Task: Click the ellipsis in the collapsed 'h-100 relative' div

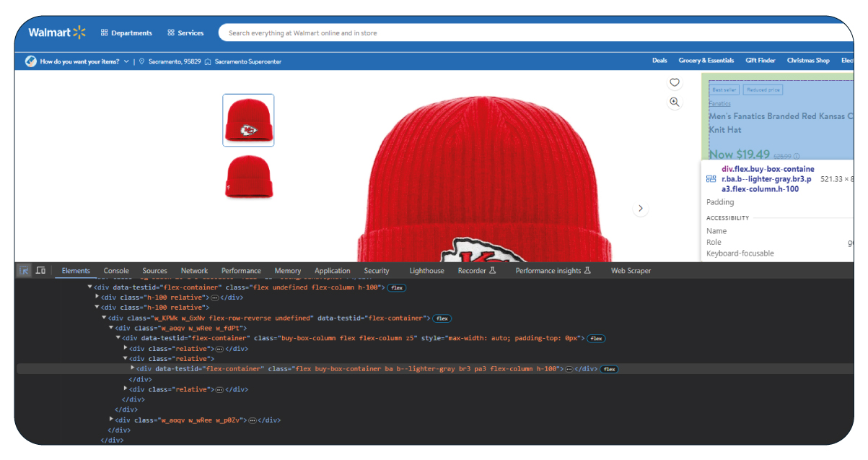Action: 214,298
